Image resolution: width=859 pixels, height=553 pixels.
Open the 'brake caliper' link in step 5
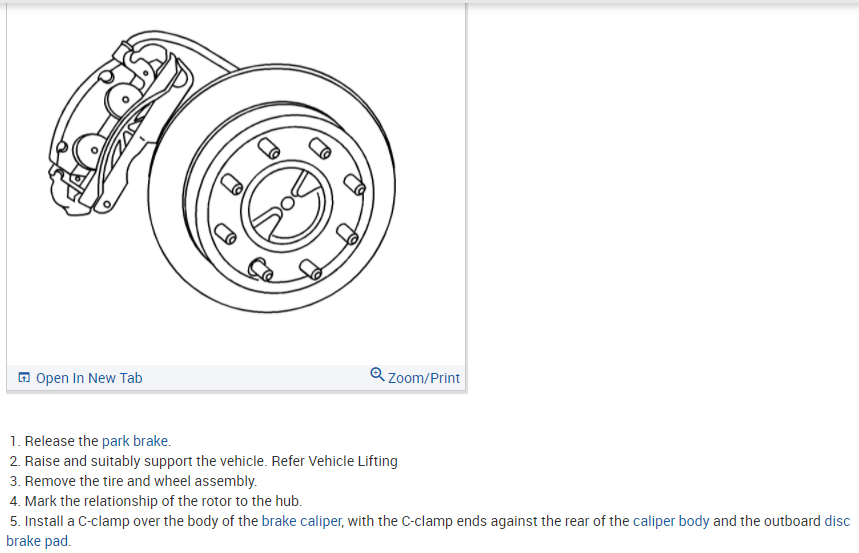302,521
